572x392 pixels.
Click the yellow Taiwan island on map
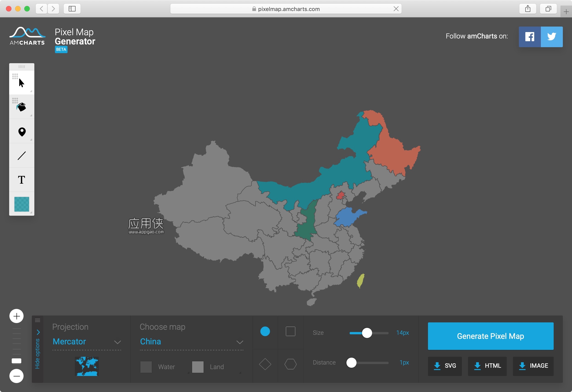tap(361, 281)
